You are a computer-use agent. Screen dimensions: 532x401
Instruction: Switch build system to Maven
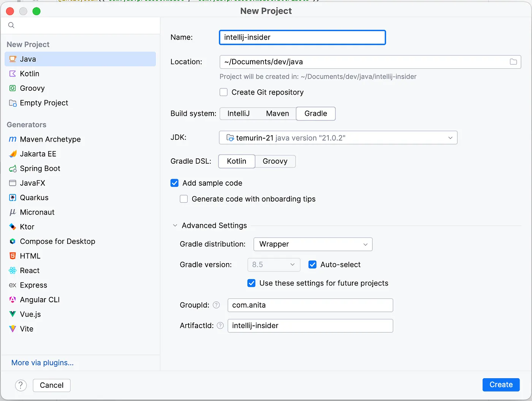coord(277,114)
